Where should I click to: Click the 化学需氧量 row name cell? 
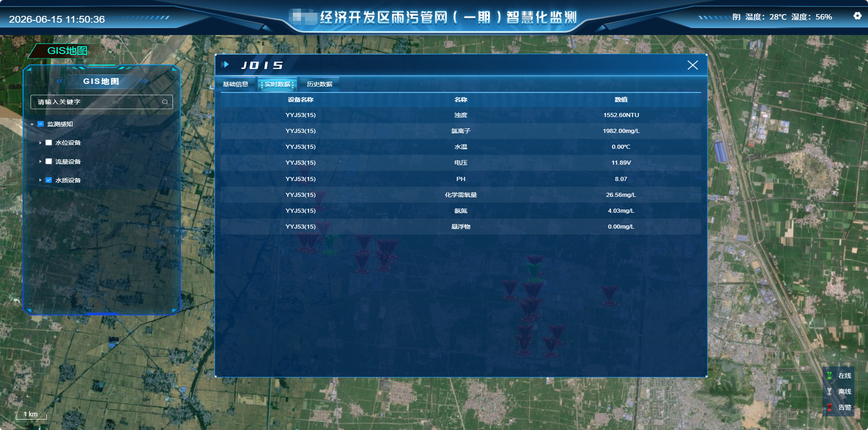pyautogui.click(x=461, y=195)
